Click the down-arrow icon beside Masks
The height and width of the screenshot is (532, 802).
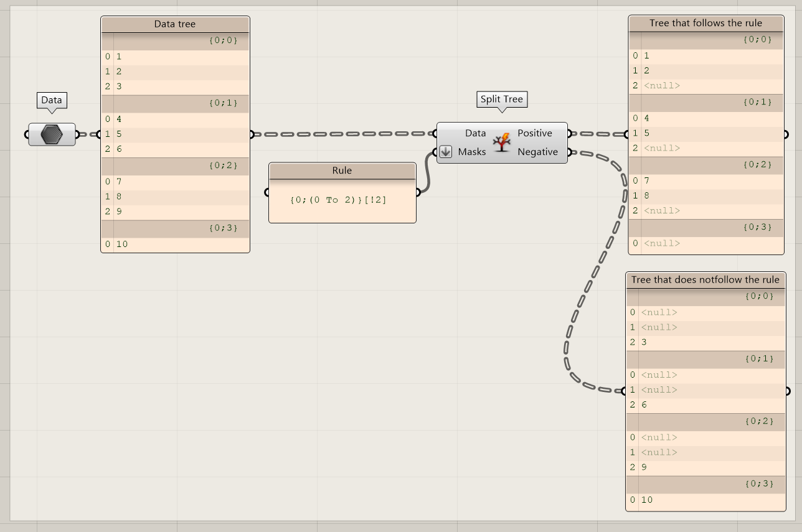point(446,152)
